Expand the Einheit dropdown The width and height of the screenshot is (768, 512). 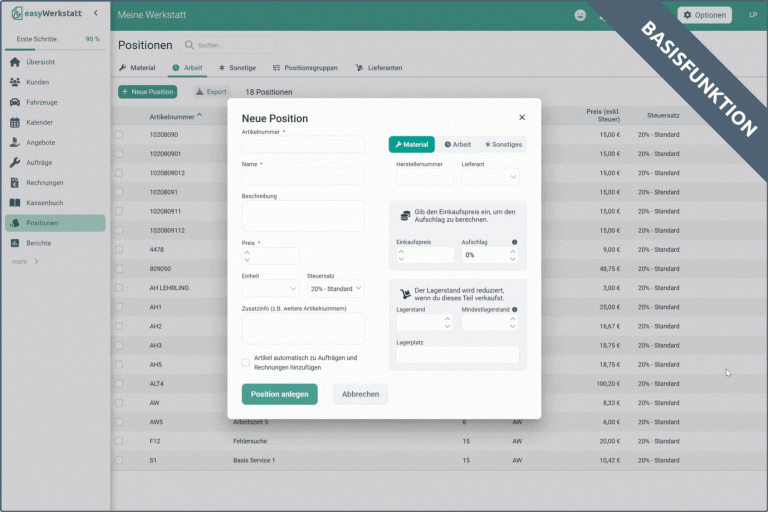click(270, 289)
